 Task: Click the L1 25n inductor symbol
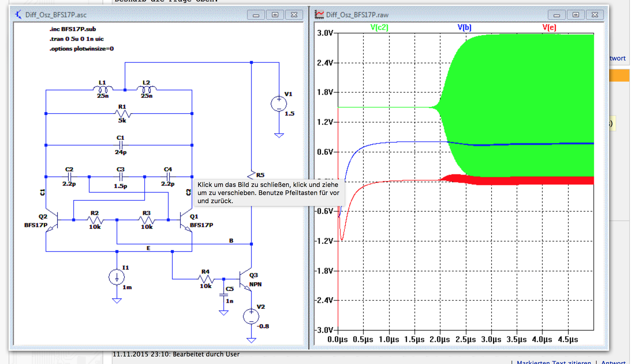[x=103, y=89]
